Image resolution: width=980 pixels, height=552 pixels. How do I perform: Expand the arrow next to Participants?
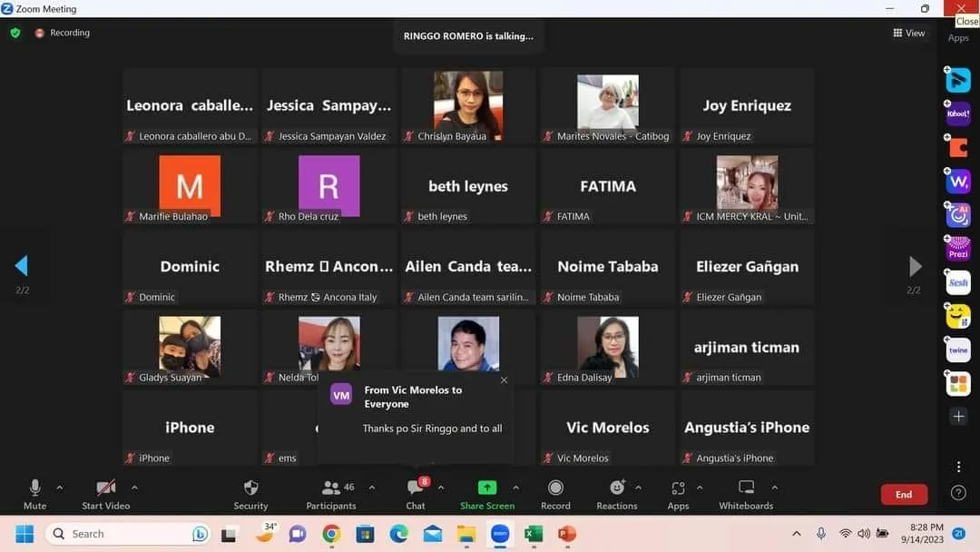pyautogui.click(x=372, y=488)
